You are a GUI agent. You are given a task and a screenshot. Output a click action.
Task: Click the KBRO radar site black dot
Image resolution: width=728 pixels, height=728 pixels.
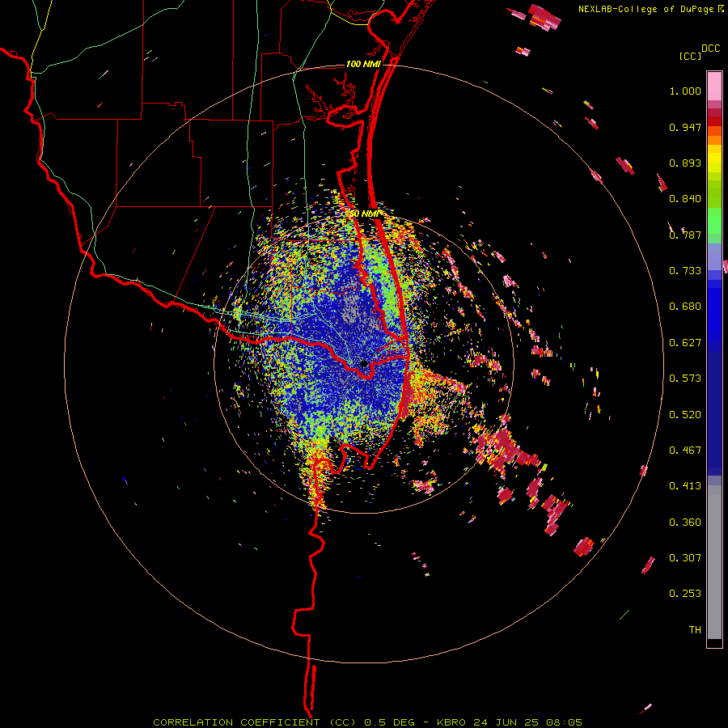(x=364, y=363)
